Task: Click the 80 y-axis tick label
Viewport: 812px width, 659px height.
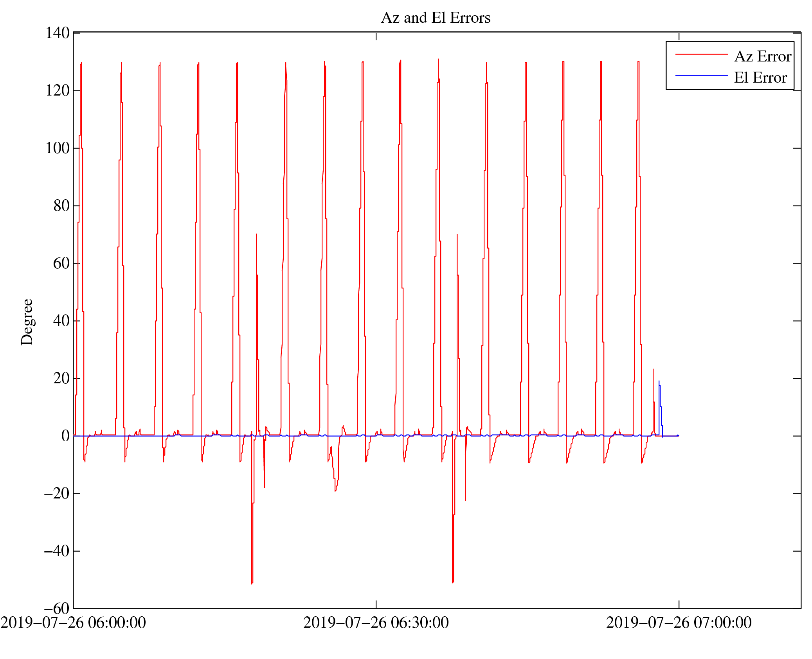Action: pos(61,206)
